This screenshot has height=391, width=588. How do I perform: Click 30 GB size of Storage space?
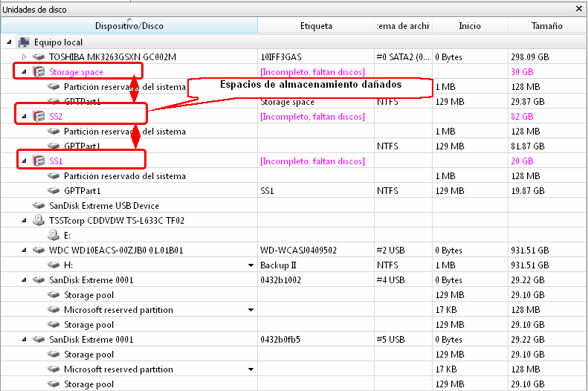point(522,72)
